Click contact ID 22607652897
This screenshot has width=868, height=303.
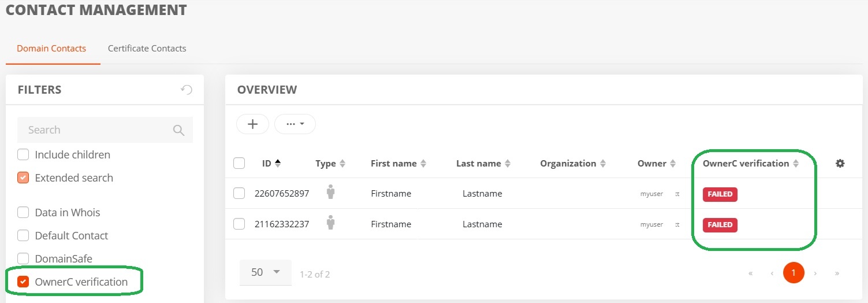tap(282, 194)
